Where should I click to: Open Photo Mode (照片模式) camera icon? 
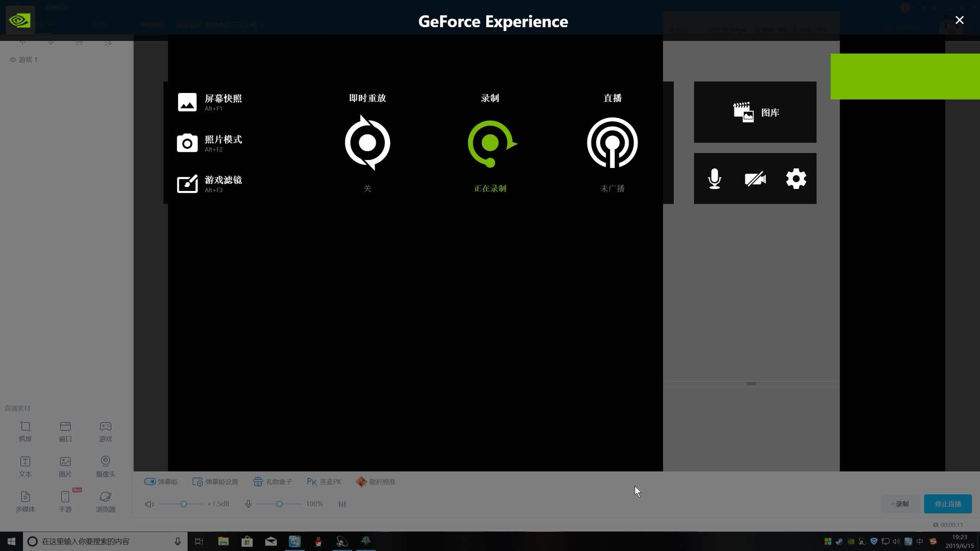(x=187, y=143)
